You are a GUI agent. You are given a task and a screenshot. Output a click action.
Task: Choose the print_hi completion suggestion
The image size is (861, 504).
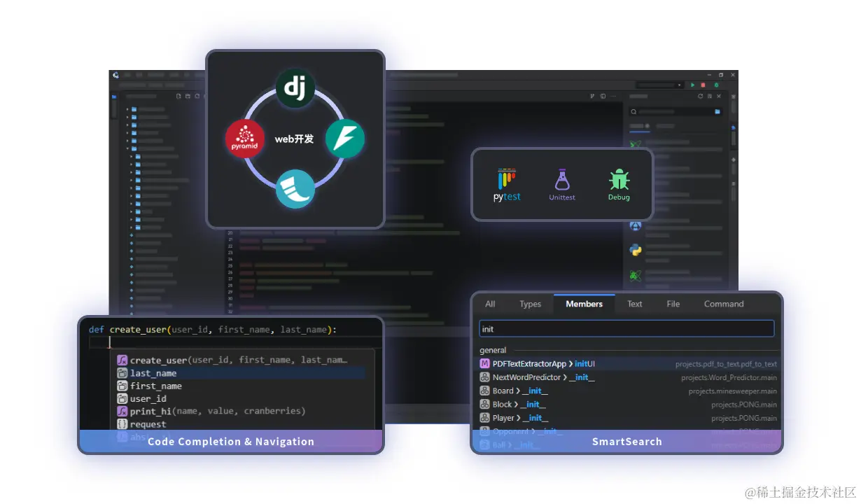(x=241, y=411)
